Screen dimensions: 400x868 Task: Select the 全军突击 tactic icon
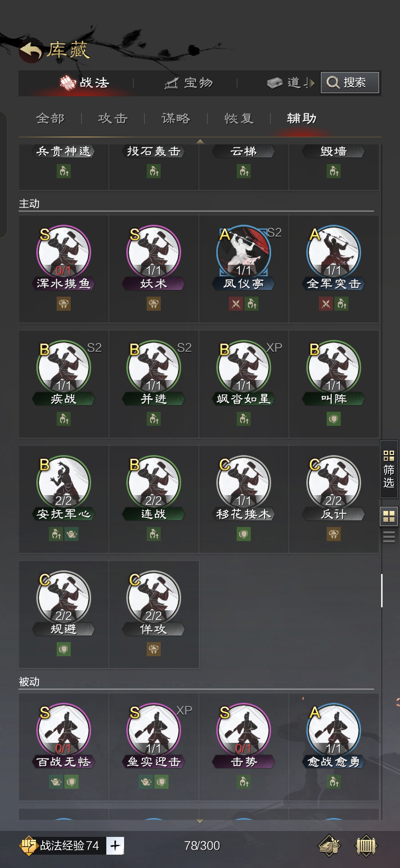tap(333, 252)
